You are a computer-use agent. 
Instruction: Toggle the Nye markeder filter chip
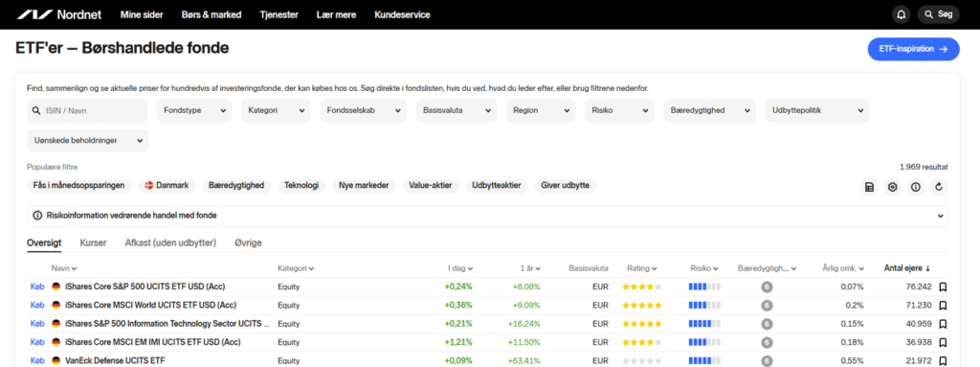(364, 186)
